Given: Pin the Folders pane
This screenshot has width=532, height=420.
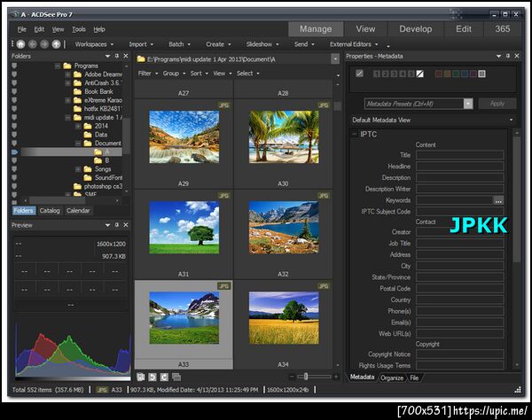Looking at the screenshot, I should tap(117, 56).
